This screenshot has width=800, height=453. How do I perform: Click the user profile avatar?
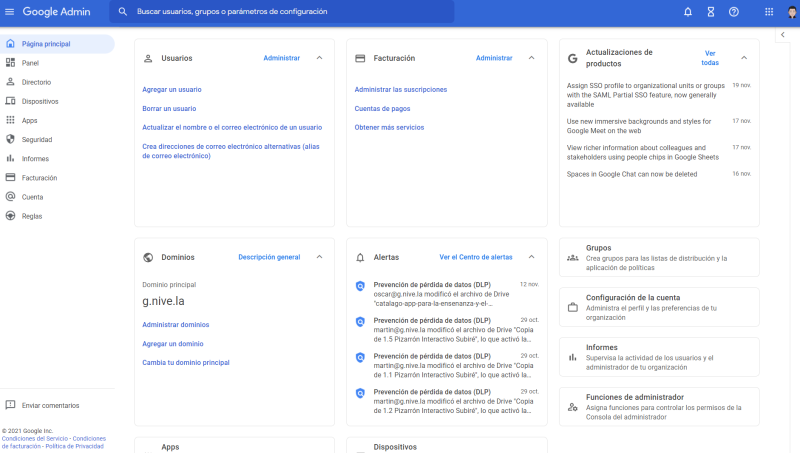click(x=791, y=12)
